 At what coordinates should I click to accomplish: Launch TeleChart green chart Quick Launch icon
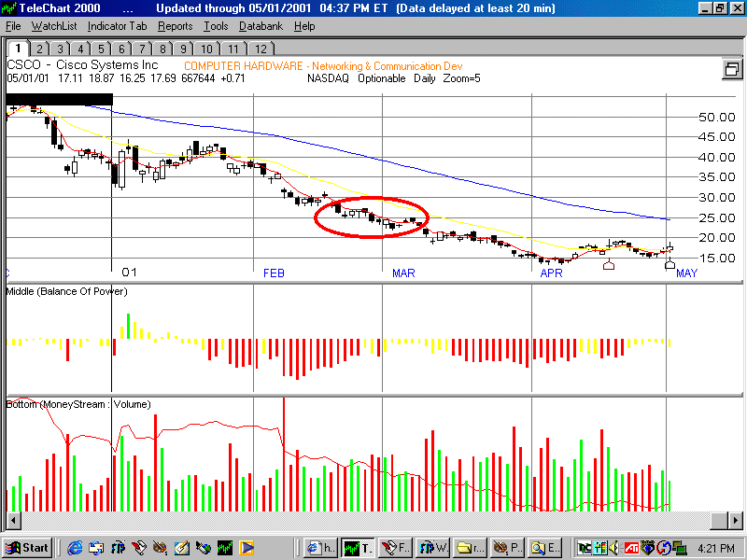pyautogui.click(x=225, y=548)
